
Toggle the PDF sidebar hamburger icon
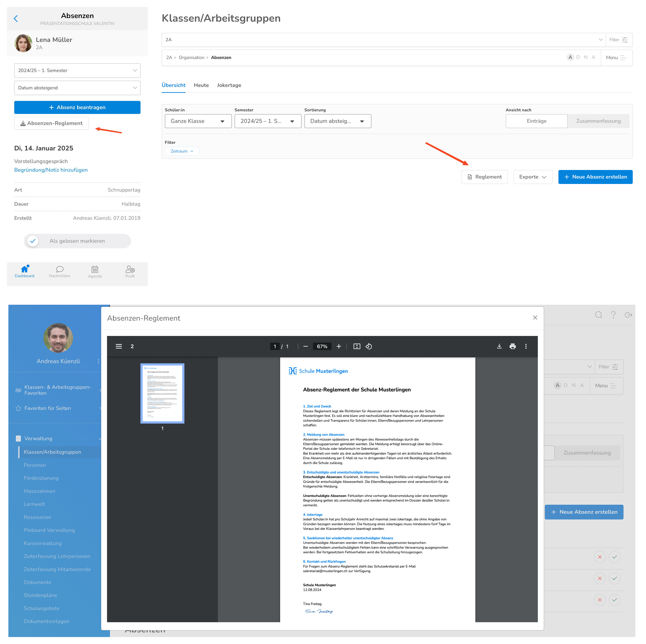click(119, 346)
